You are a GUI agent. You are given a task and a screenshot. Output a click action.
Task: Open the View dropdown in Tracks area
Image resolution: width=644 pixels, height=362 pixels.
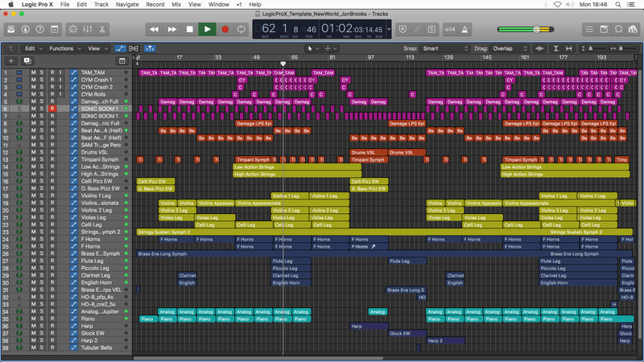click(x=97, y=48)
